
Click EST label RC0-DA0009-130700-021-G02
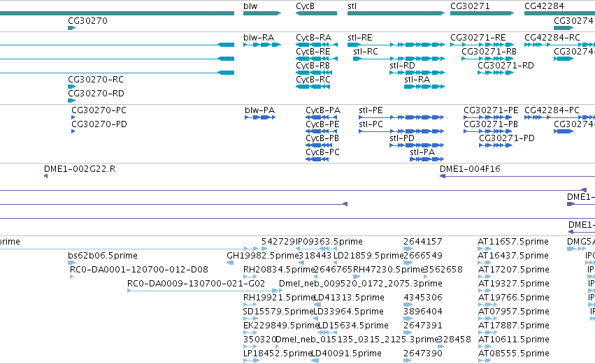pos(196,284)
